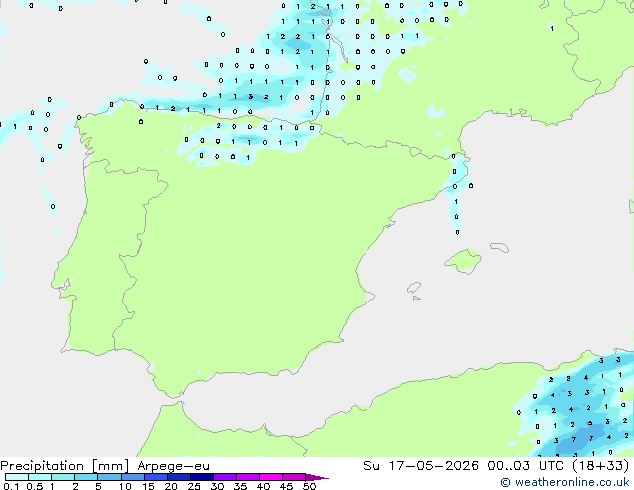Click the "Arpege-eu" model name
This screenshot has height=490, width=634.
pyautogui.click(x=173, y=466)
